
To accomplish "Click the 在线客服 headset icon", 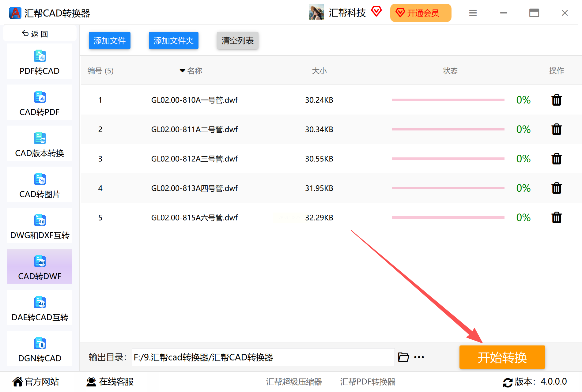I will (x=91, y=382).
